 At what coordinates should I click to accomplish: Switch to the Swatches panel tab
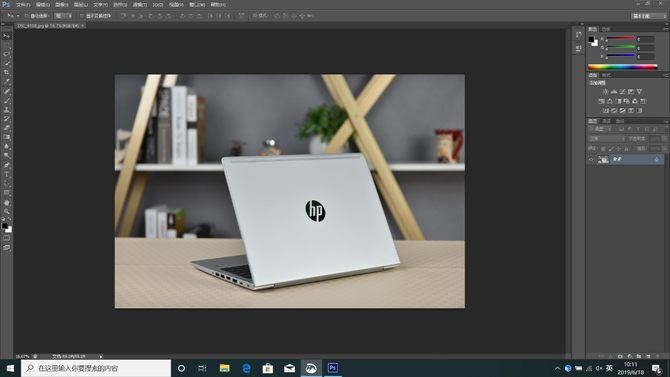click(606, 29)
